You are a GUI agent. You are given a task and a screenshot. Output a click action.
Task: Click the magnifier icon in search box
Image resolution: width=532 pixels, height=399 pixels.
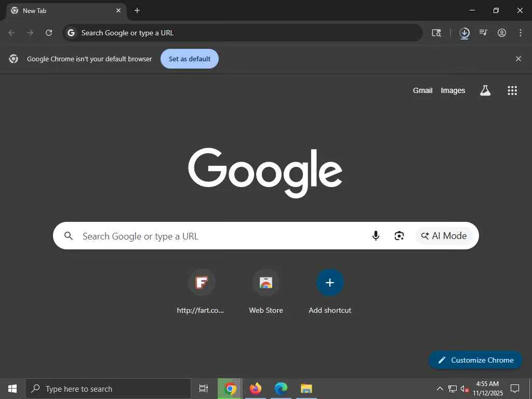(x=69, y=236)
